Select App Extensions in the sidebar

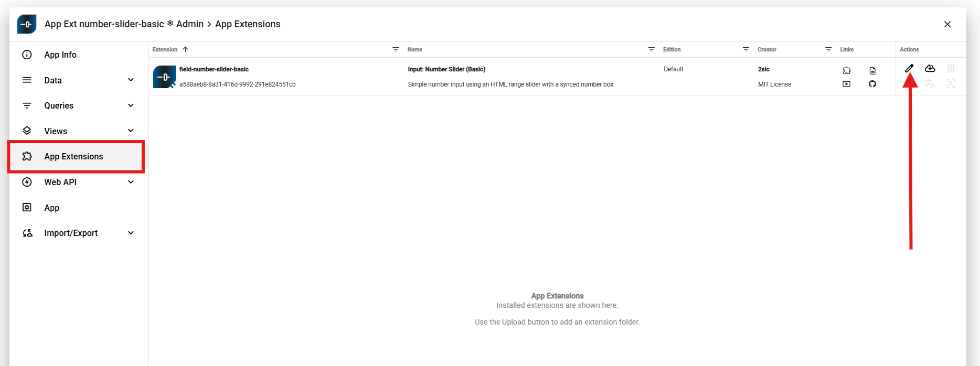pyautogui.click(x=73, y=156)
